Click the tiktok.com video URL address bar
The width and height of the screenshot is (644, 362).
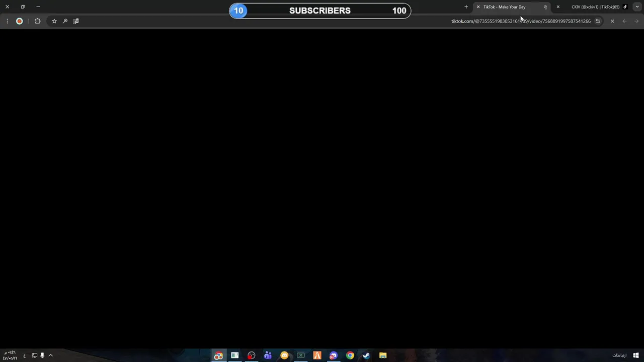[521, 21]
